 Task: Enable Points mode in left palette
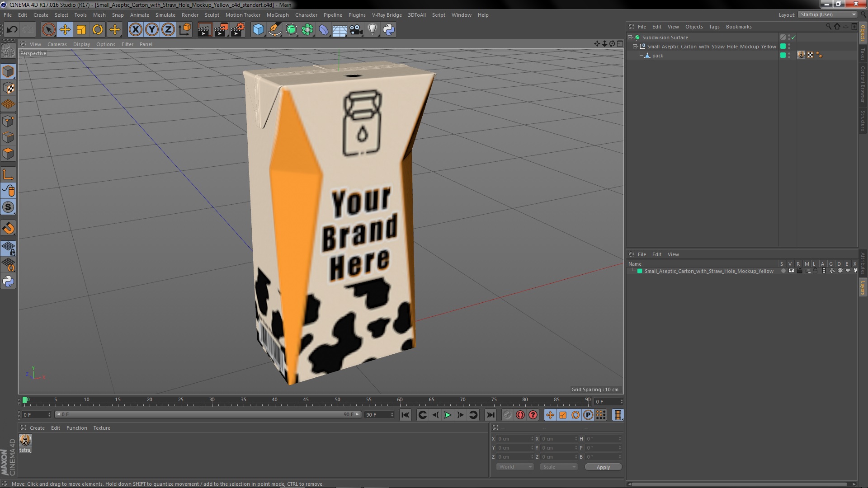[x=8, y=121]
